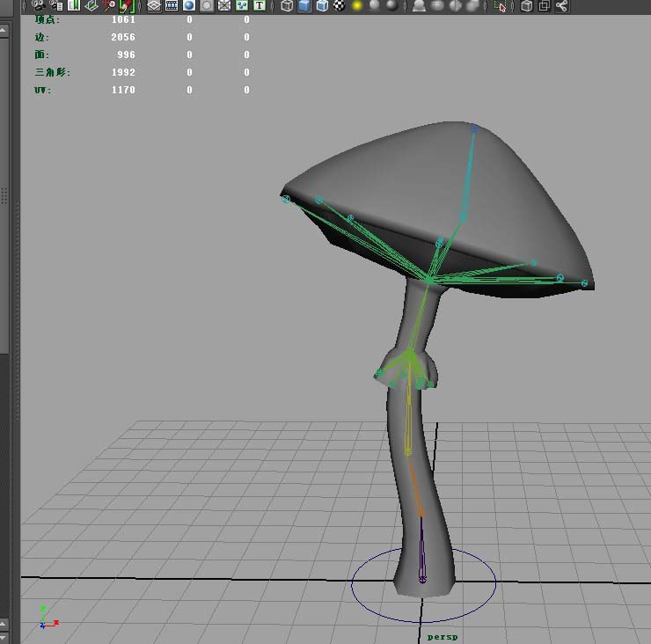Toggle the film gate icon

tap(172, 5)
